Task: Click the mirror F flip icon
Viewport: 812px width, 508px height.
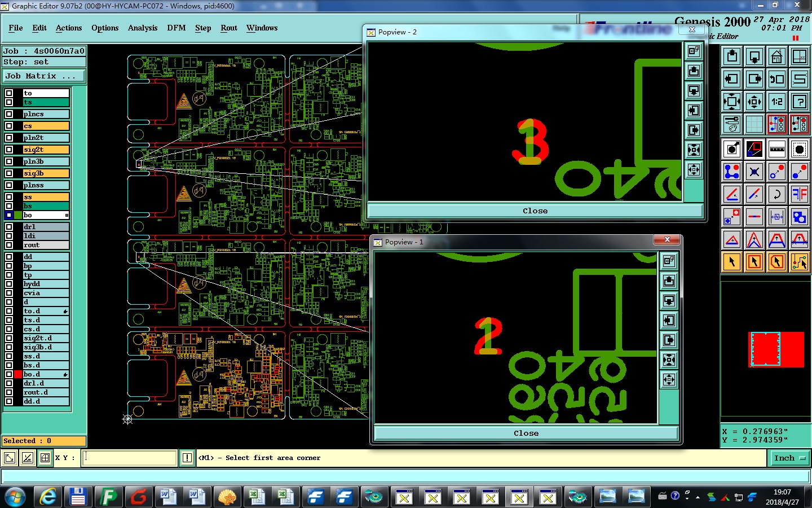Action: pos(800,194)
